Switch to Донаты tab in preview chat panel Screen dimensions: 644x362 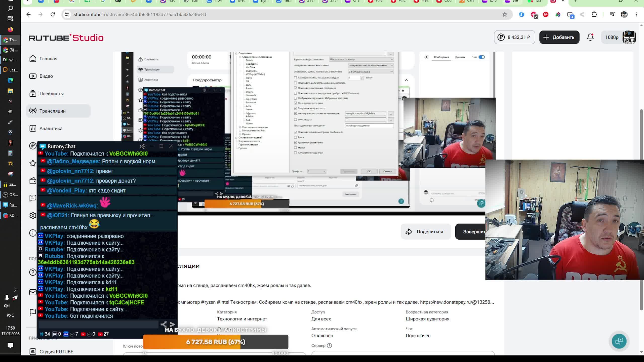[460, 57]
